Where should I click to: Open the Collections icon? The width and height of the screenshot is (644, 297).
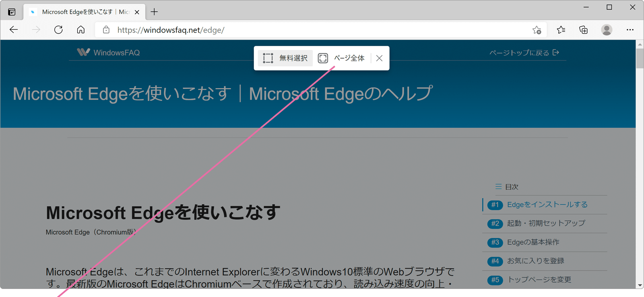[584, 30]
